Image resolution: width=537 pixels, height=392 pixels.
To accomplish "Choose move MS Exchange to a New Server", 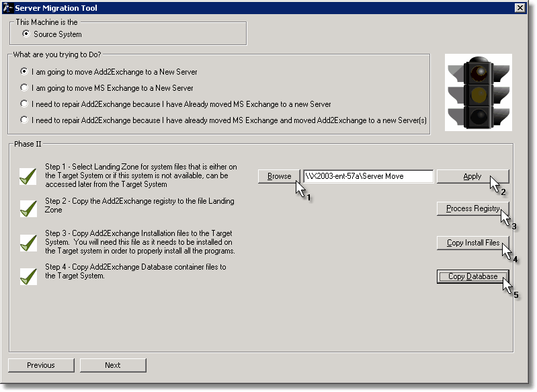I will (x=24, y=87).
